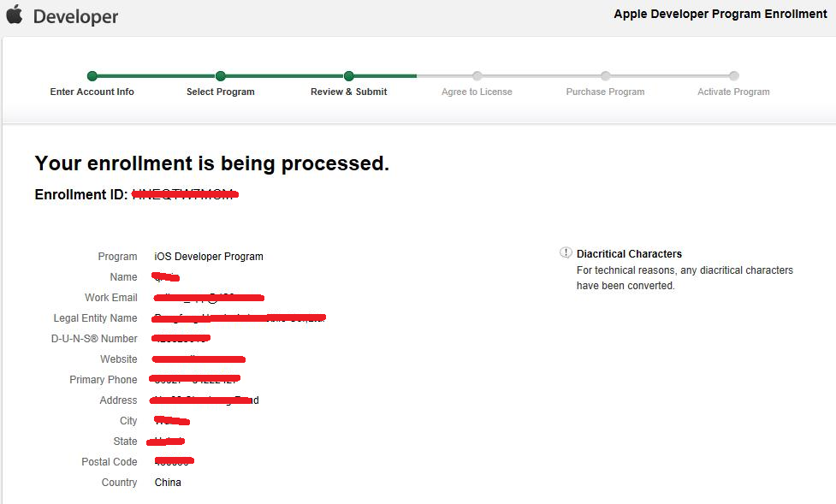Click the Postal Code label
Image resolution: width=836 pixels, height=504 pixels.
(109, 462)
